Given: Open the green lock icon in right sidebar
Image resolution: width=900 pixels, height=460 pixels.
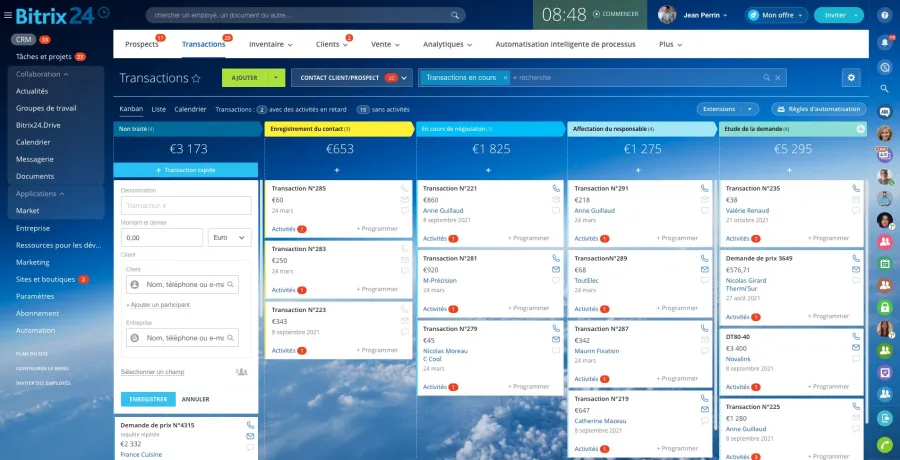Looking at the screenshot, I should [885, 307].
